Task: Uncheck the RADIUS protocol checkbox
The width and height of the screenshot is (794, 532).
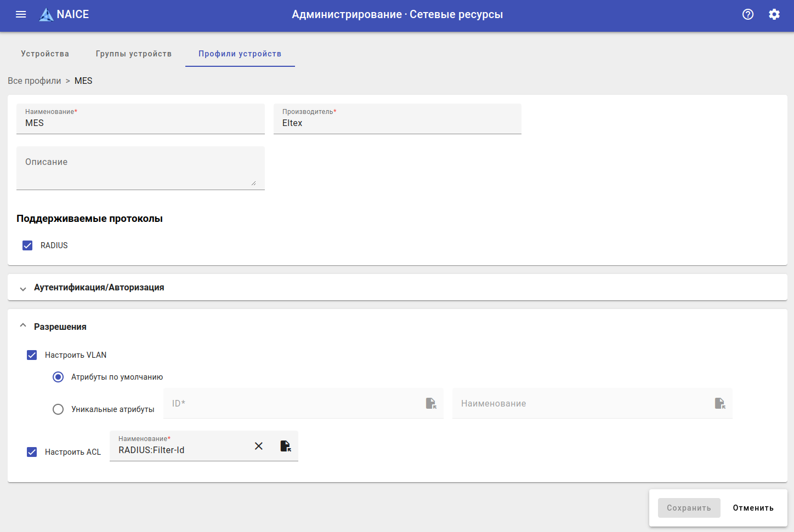Action: [x=27, y=245]
